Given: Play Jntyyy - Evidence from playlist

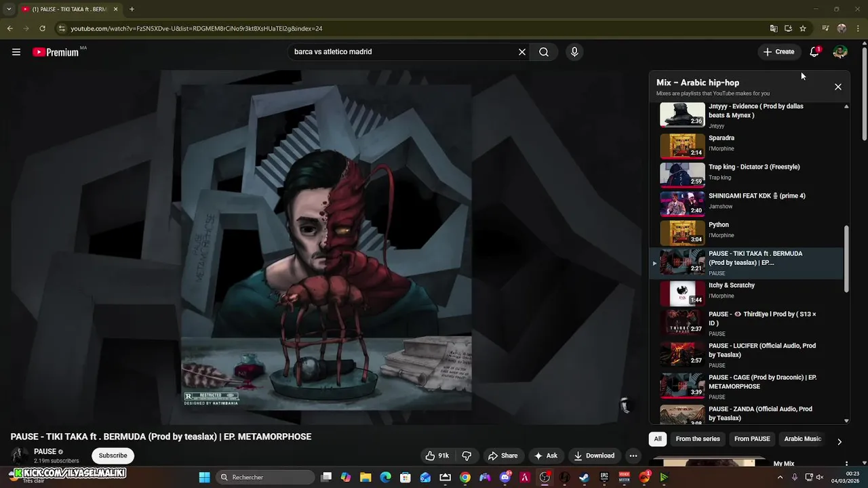Looking at the screenshot, I should click(747, 115).
